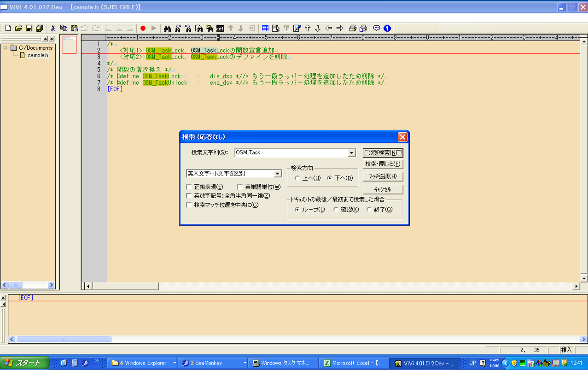
Task: Enable the 正規表現(E) checkbox
Action: point(189,187)
